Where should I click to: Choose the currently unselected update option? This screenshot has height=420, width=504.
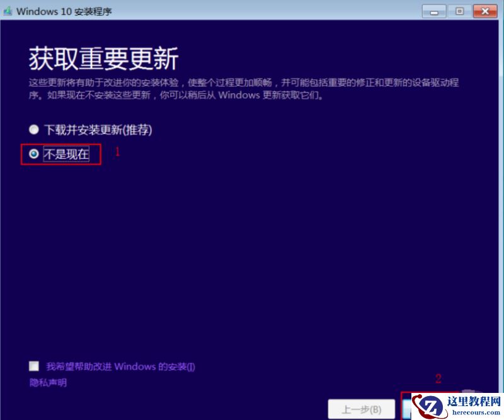[33, 130]
